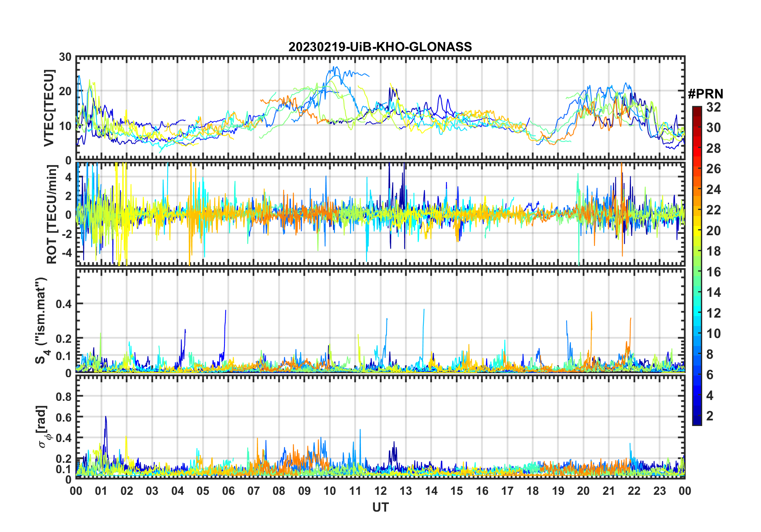Click x-axis tick label 23
761x532 pixels.
(x=659, y=491)
